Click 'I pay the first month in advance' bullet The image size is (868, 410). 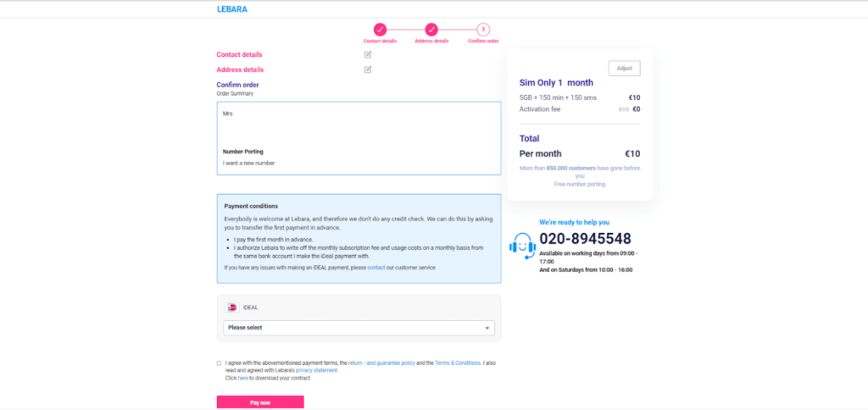pyautogui.click(x=274, y=240)
